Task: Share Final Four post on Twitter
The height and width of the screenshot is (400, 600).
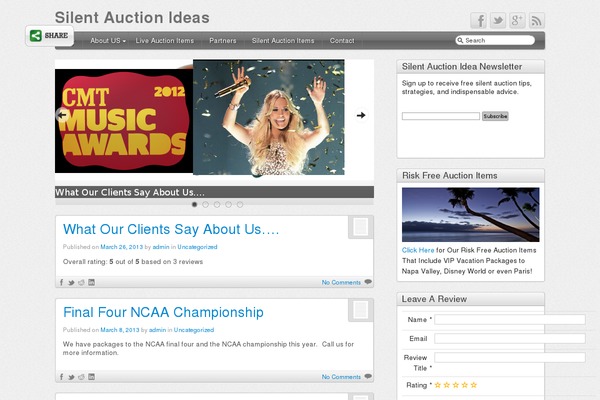Action: point(71,377)
